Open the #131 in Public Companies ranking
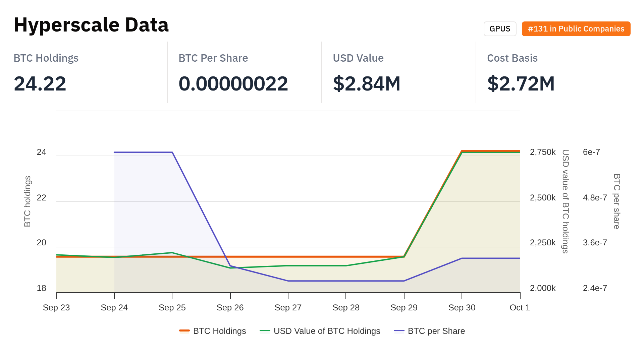Image resolution: width=644 pixels, height=362 pixels. point(576,29)
